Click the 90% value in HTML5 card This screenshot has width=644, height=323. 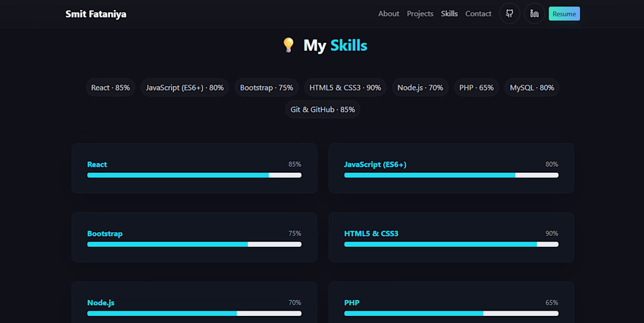click(551, 233)
